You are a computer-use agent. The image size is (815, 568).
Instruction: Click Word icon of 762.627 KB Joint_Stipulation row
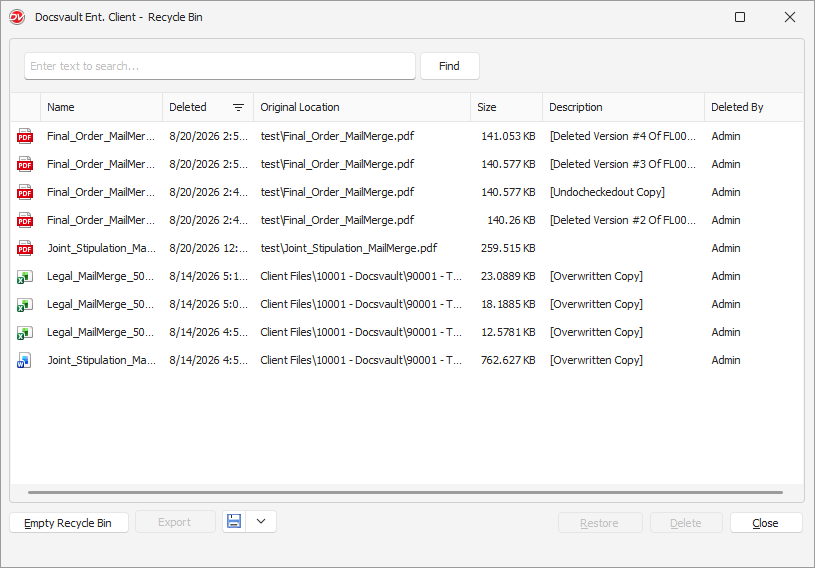[x=24, y=361]
